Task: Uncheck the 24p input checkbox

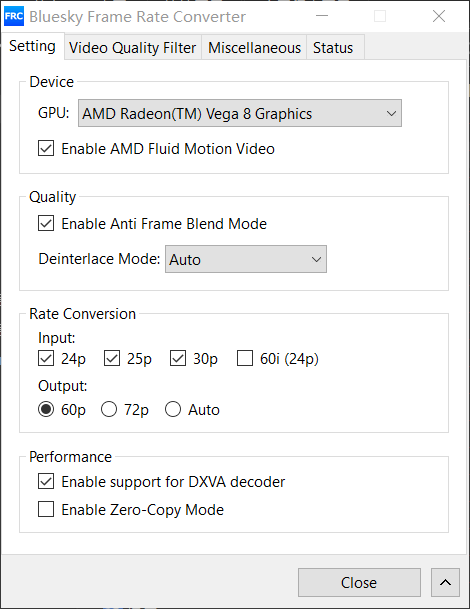Action: [x=46, y=358]
